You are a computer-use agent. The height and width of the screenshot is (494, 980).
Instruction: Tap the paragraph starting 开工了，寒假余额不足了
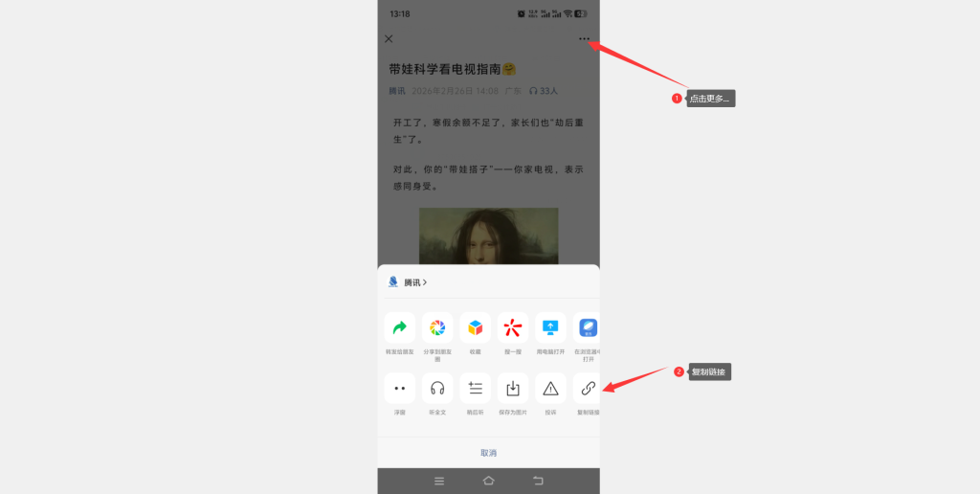tap(488, 131)
